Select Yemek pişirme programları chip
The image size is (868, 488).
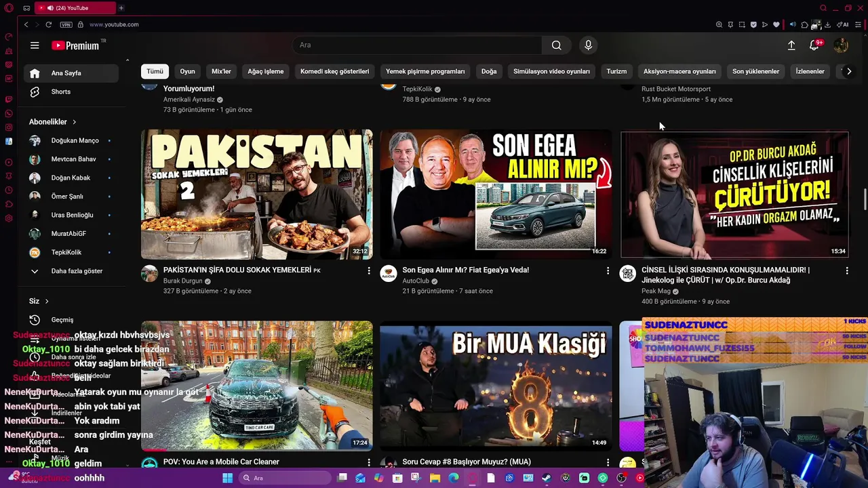coord(425,71)
